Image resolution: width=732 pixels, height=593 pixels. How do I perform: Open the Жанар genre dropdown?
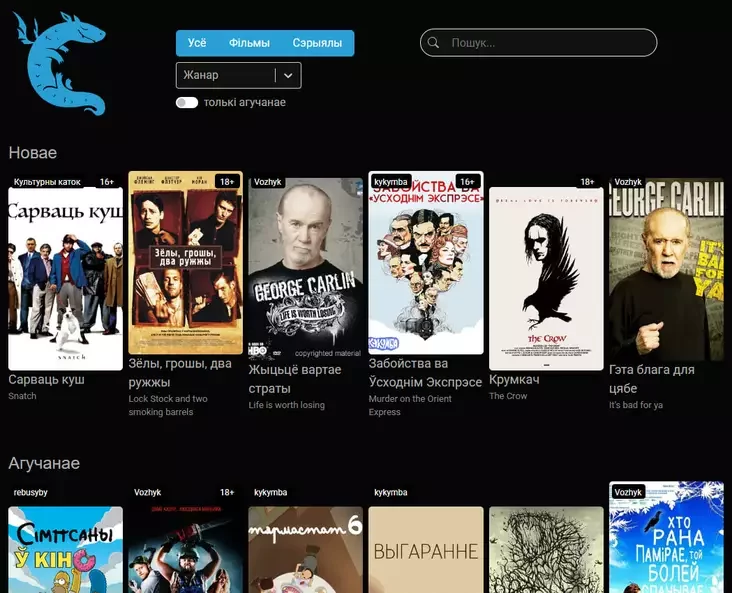click(x=239, y=75)
